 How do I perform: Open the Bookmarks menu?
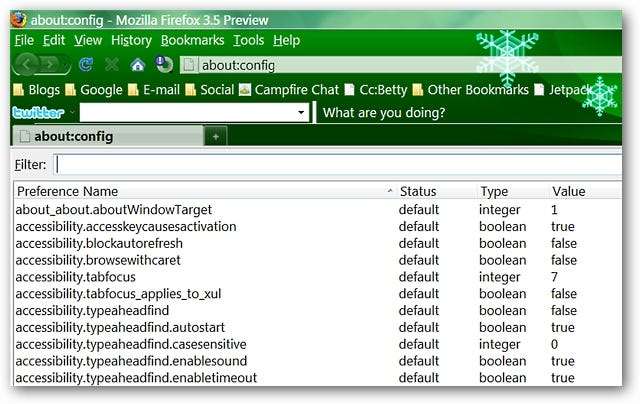(x=192, y=40)
